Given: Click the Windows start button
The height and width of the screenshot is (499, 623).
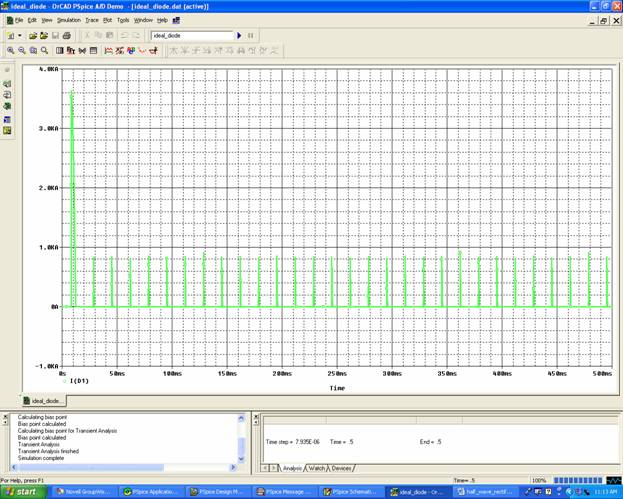Looking at the screenshot, I should 23,492.
